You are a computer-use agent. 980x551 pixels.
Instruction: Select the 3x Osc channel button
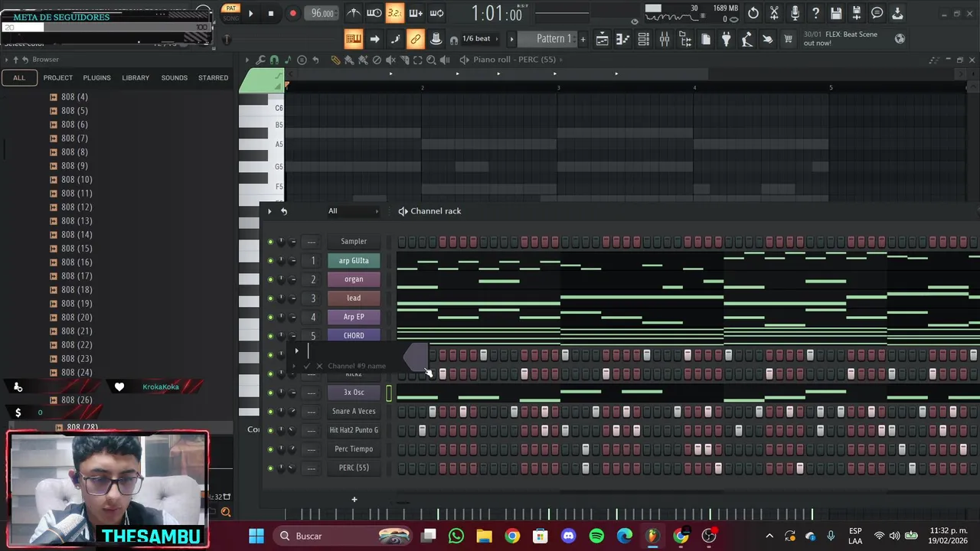pyautogui.click(x=354, y=393)
